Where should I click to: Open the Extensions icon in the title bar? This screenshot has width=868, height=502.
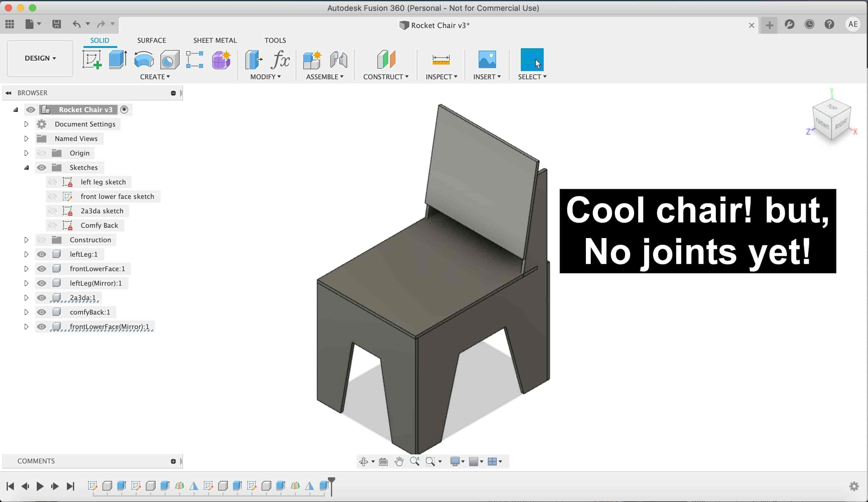(x=789, y=24)
